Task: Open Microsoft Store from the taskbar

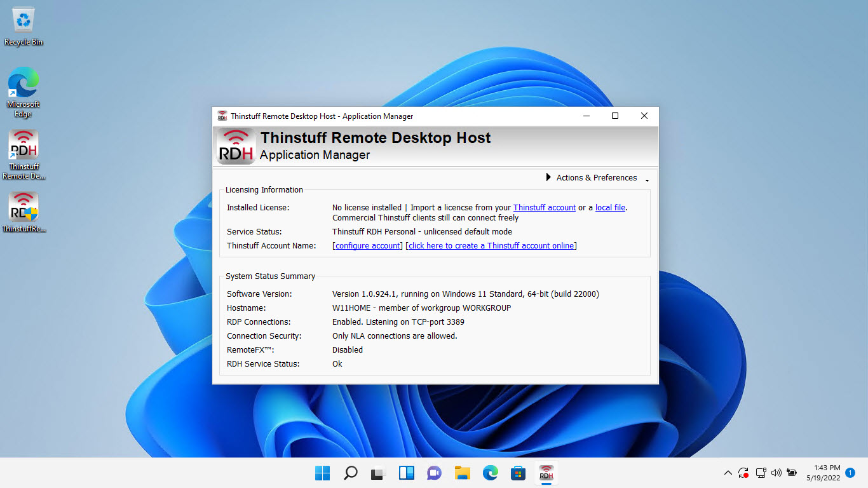Action: (x=518, y=473)
